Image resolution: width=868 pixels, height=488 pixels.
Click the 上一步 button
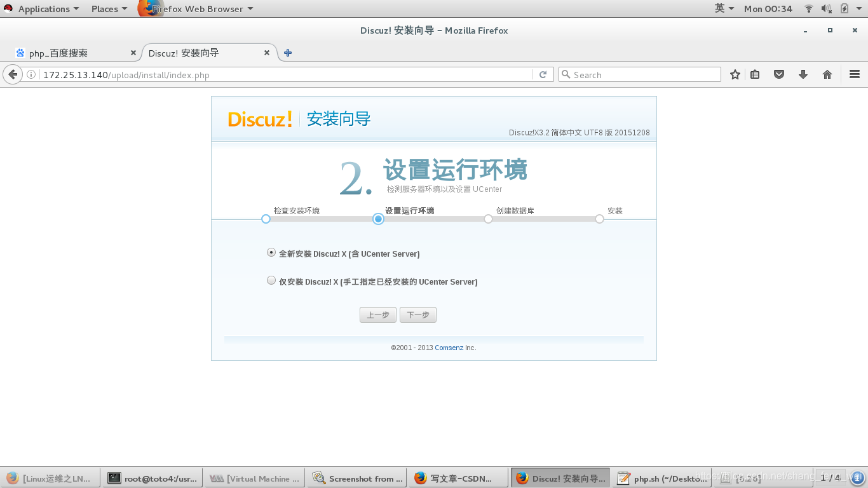378,315
